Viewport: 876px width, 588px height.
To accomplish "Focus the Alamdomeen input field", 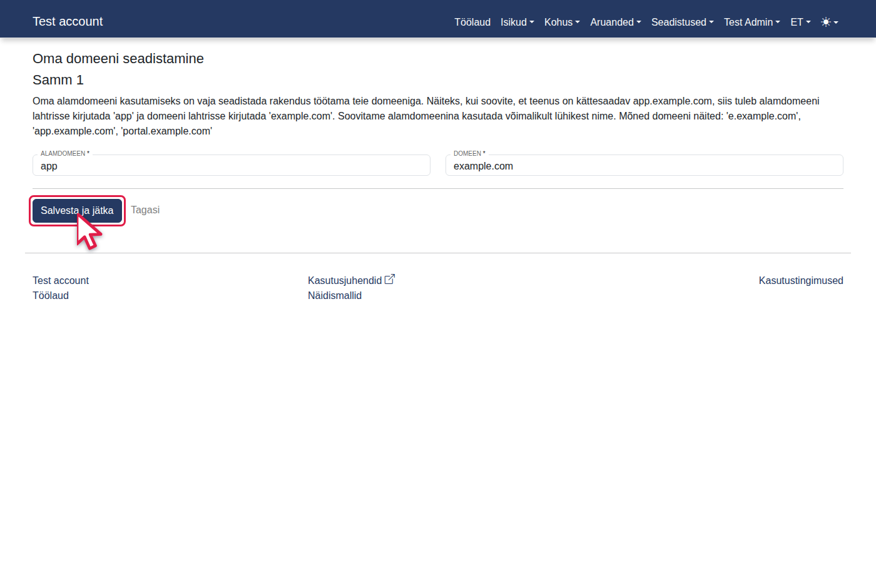I will [x=232, y=165].
